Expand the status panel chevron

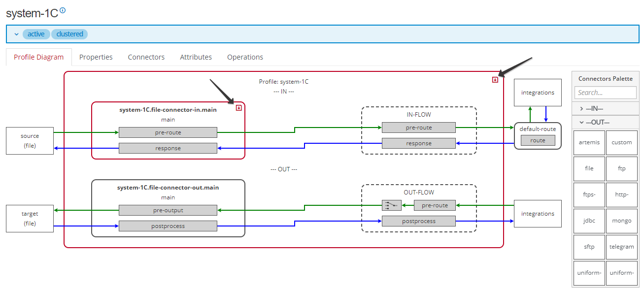coord(16,33)
